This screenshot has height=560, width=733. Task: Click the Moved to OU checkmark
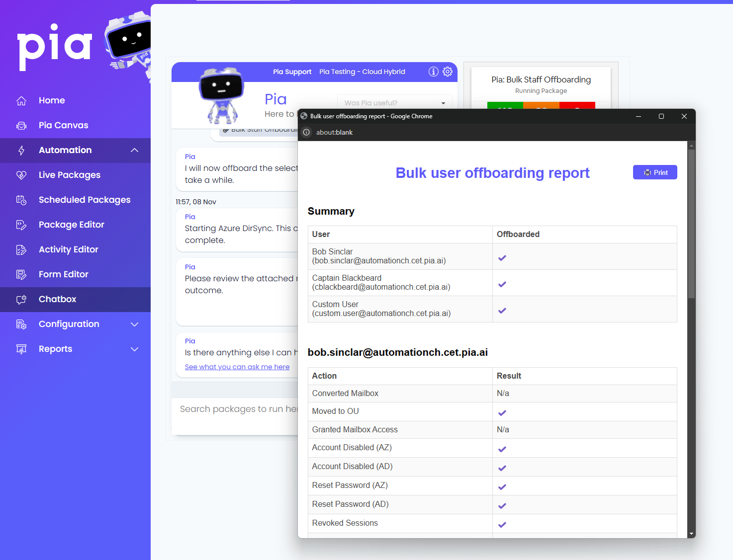(x=502, y=413)
